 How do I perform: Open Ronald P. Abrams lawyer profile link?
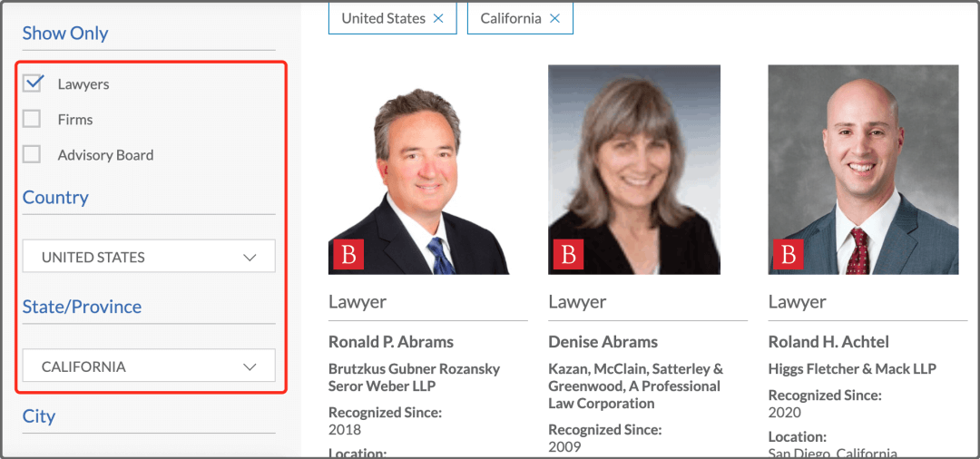pyautogui.click(x=391, y=342)
